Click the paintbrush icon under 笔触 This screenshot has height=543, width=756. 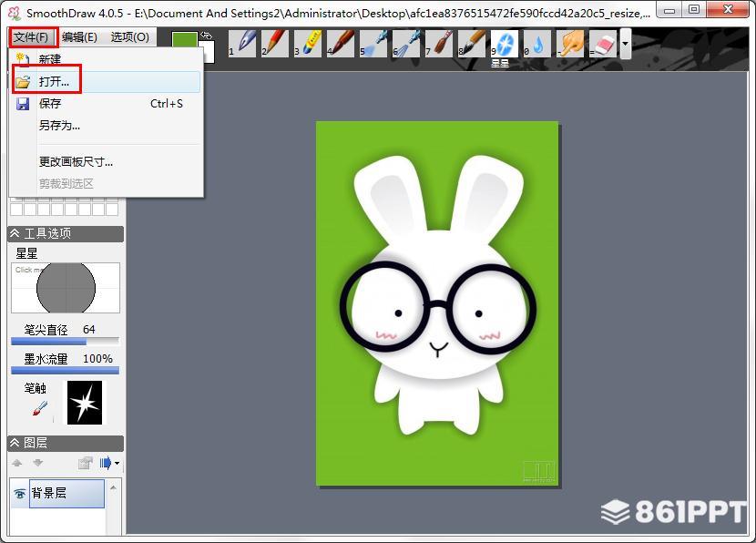[x=40, y=408]
